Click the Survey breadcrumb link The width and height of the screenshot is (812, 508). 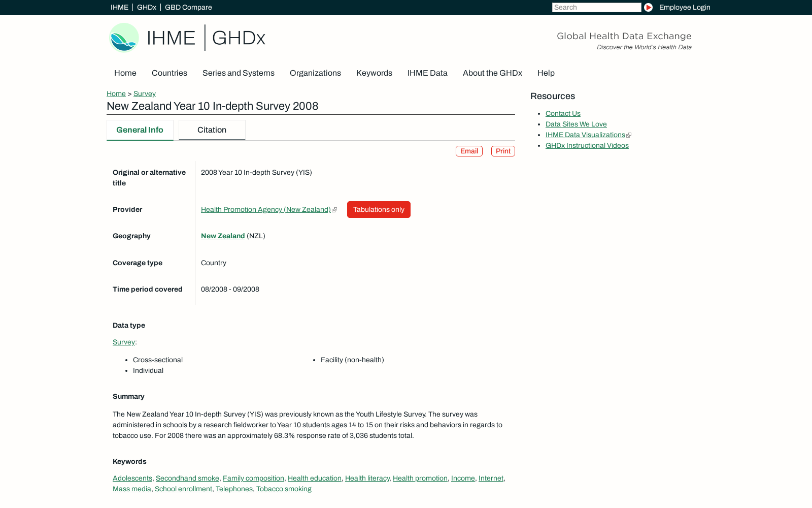[x=145, y=93]
